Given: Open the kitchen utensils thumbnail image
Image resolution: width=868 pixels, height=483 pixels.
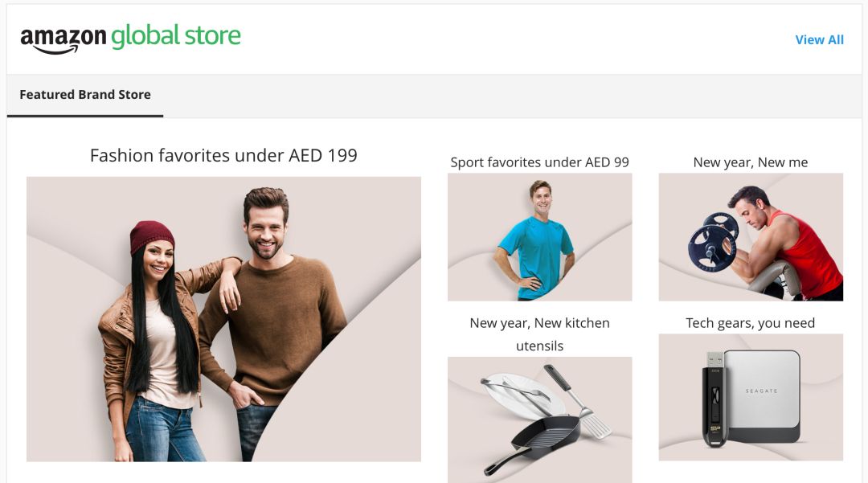Looking at the screenshot, I should 540,420.
